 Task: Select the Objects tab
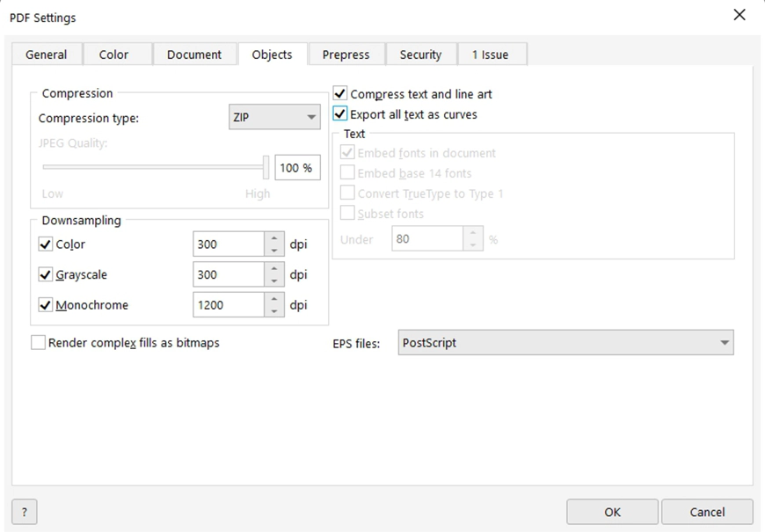pyautogui.click(x=273, y=55)
